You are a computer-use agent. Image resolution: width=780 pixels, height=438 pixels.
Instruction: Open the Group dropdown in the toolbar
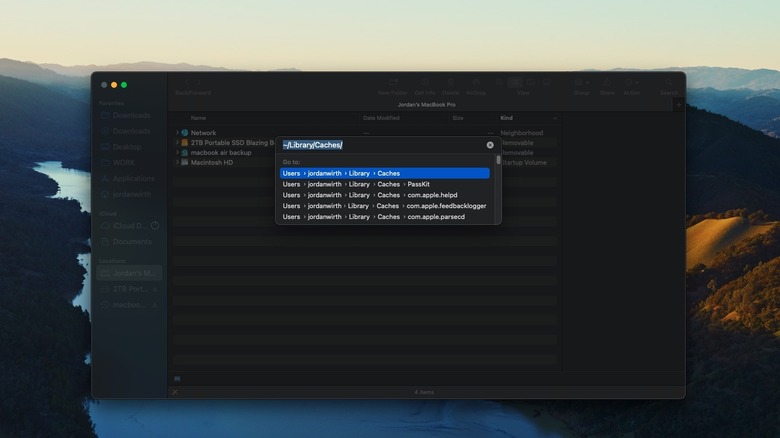581,84
